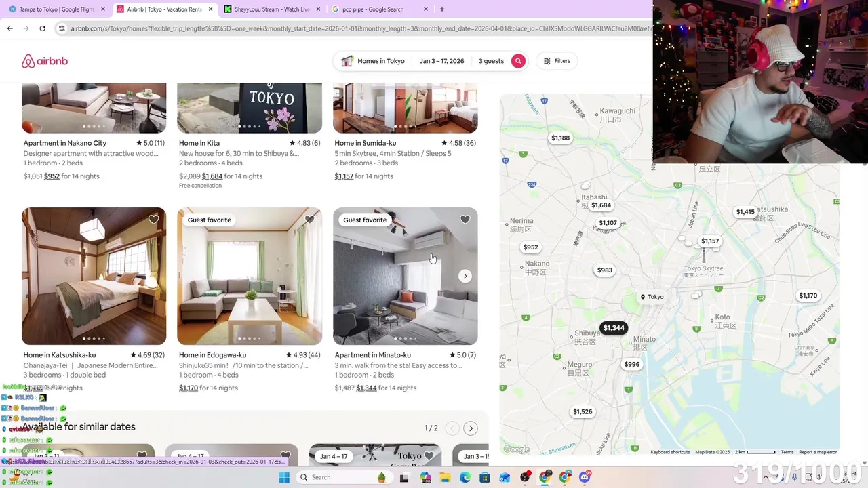Click the Airbnb logo
Viewport: 868px width, 488px height.
click(45, 61)
